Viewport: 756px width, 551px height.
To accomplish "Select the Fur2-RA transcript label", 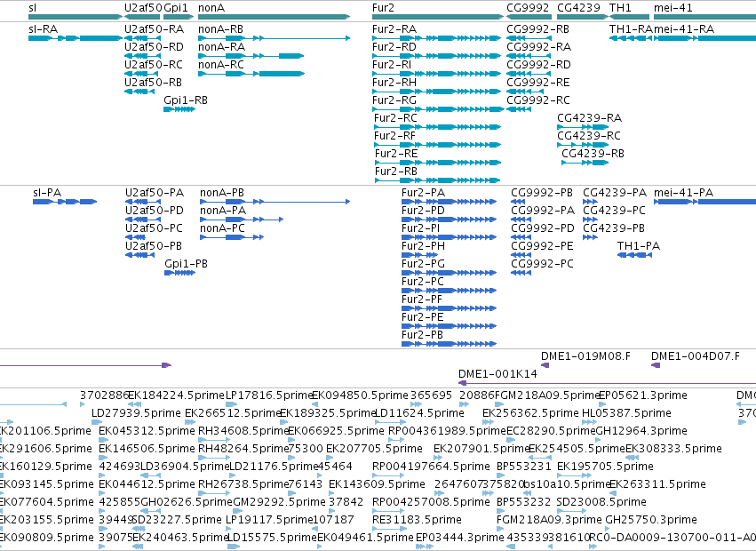I will pyautogui.click(x=394, y=29).
